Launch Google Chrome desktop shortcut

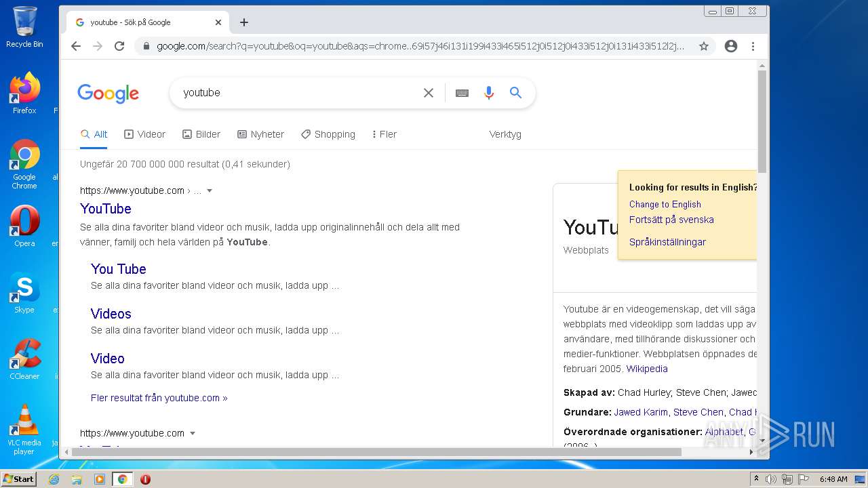[x=24, y=165]
